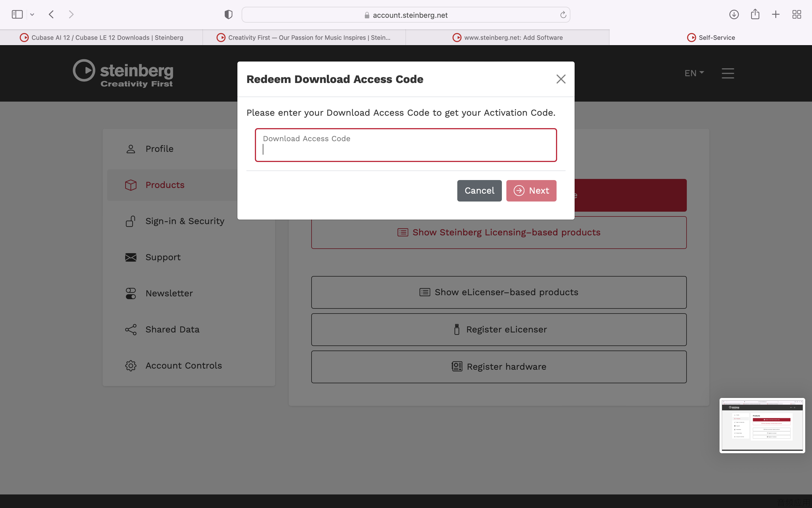The height and width of the screenshot is (508, 812).
Task: Show the tab overview grid icon
Action: [796, 14]
